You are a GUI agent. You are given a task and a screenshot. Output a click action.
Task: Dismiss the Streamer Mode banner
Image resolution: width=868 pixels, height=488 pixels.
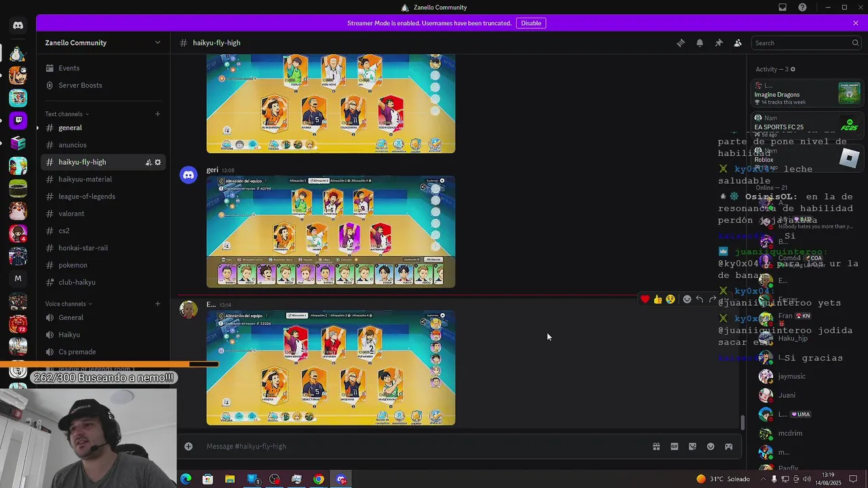coord(856,23)
